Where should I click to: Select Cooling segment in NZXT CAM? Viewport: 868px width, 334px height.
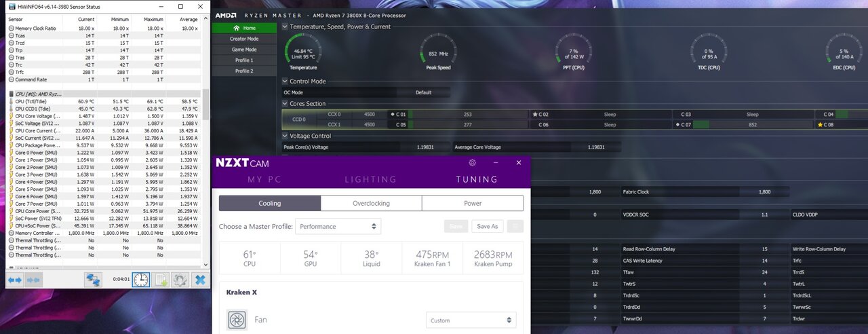[x=269, y=203]
